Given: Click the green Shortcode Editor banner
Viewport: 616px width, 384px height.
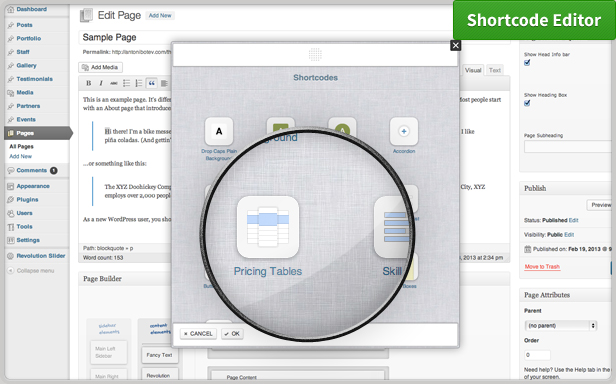Looking at the screenshot, I should click(x=534, y=20).
